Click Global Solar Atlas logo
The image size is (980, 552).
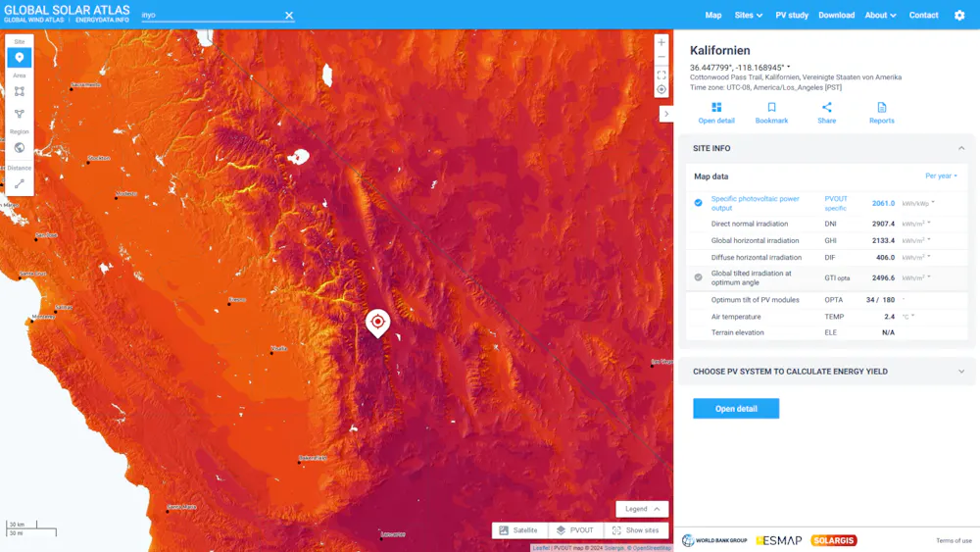67,10
